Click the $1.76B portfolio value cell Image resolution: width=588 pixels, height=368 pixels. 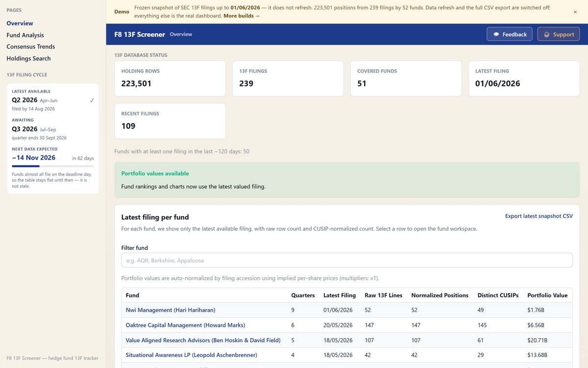pyautogui.click(x=536, y=310)
